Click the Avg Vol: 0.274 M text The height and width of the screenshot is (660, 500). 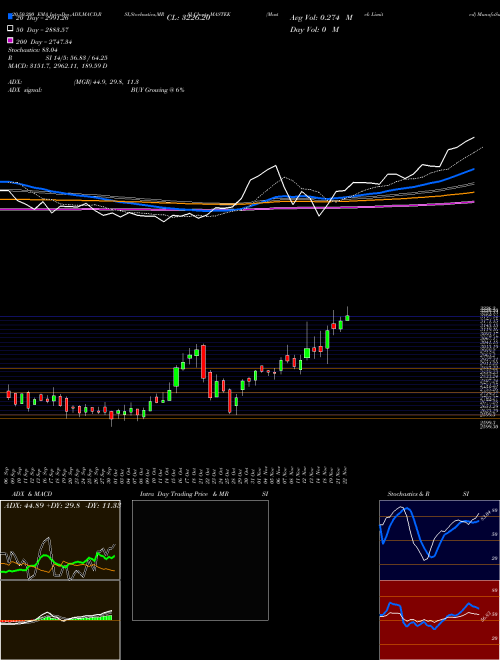tap(321, 18)
